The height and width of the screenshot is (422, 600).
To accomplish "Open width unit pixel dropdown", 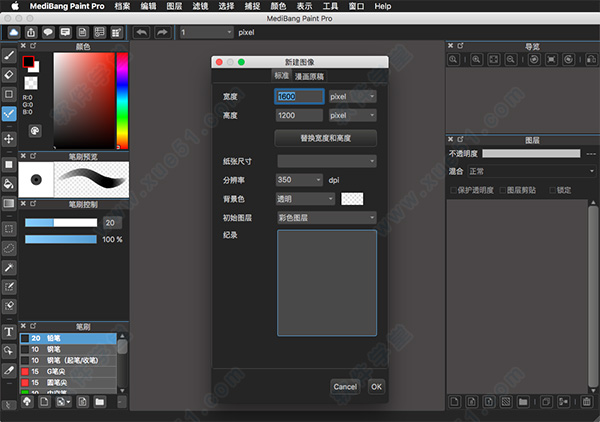I will 352,96.
